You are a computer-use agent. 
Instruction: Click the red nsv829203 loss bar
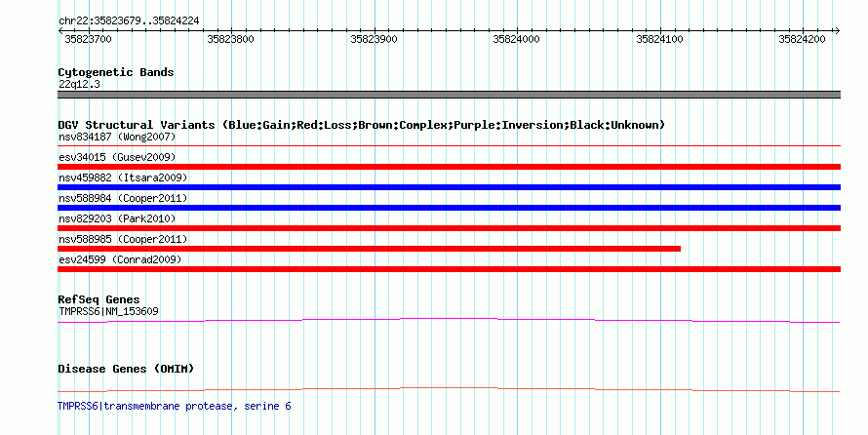pyautogui.click(x=449, y=228)
